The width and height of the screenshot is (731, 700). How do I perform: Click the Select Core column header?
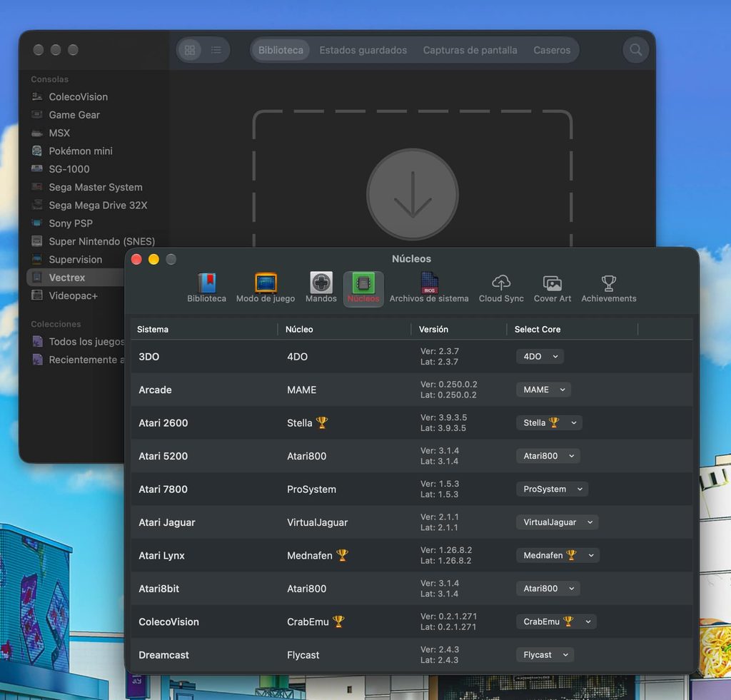coord(572,329)
